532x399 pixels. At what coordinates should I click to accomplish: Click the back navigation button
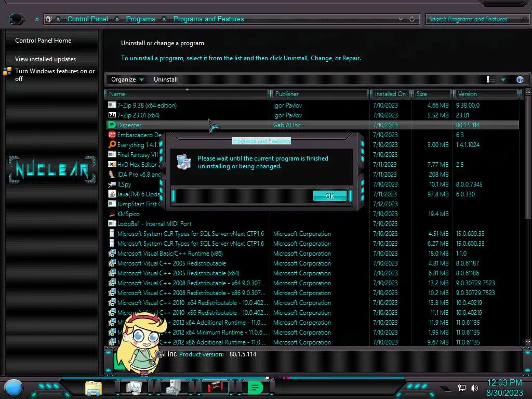(x=16, y=19)
